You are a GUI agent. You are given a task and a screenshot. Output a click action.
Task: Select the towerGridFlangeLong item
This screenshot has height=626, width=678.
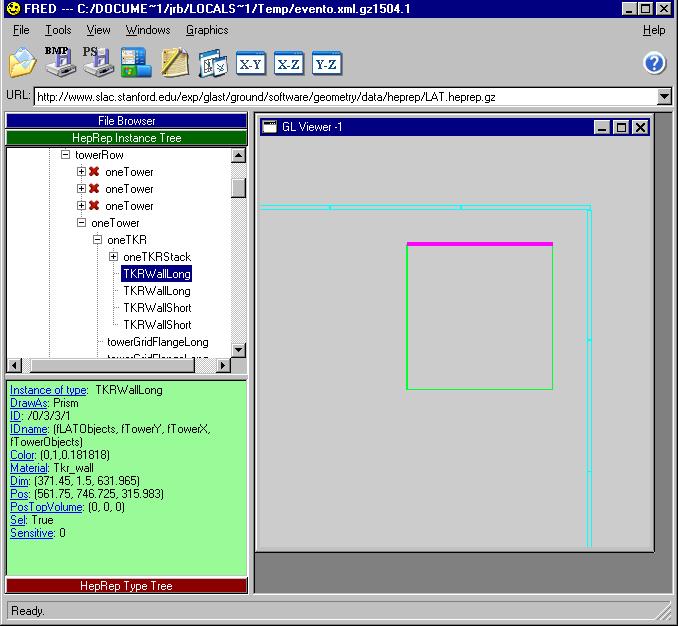157,342
